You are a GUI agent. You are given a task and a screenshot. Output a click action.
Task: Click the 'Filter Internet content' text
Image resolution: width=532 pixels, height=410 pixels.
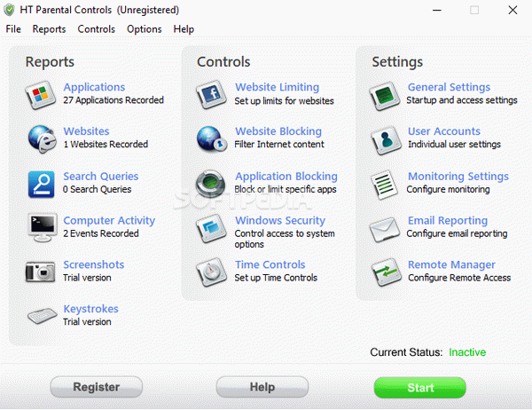pos(279,145)
